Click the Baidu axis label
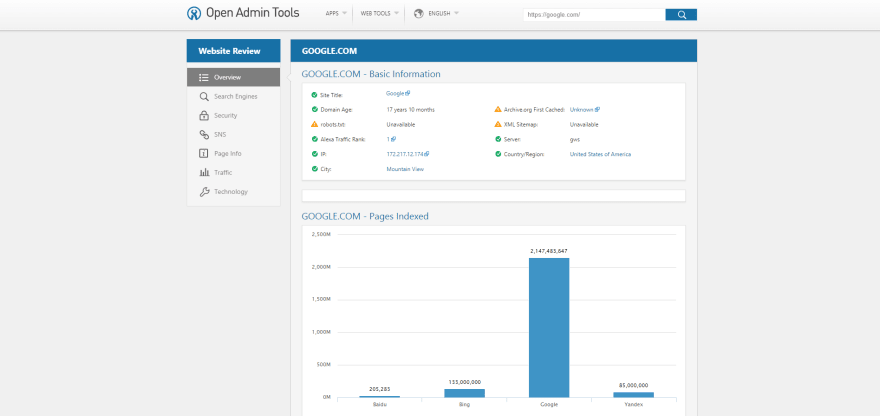 click(380, 404)
